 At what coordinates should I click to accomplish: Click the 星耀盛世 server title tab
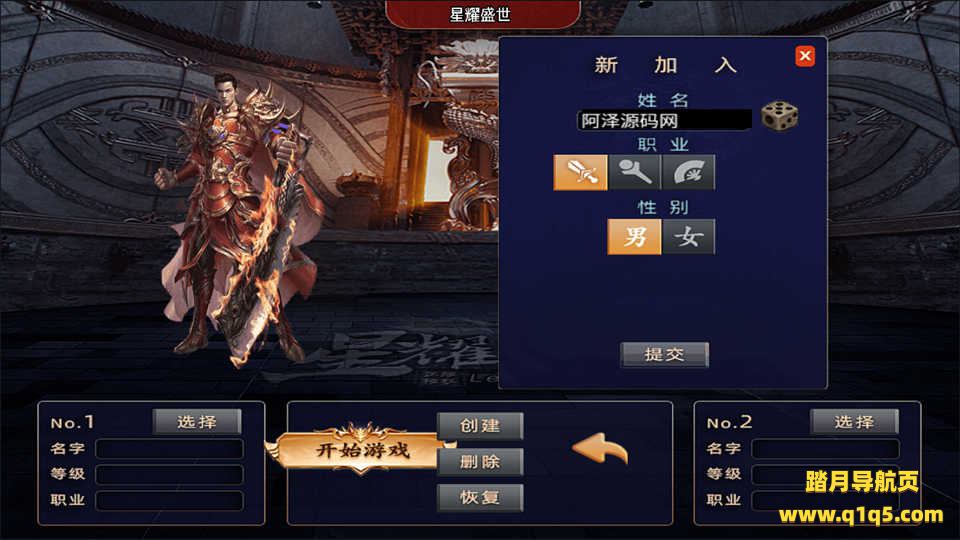click(x=482, y=13)
